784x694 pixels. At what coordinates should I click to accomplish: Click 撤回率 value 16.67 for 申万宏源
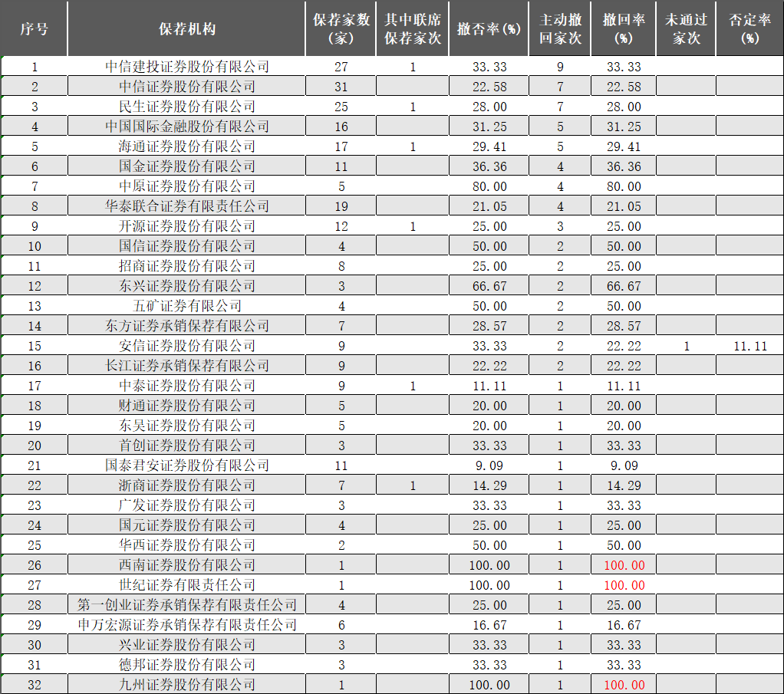pos(624,626)
